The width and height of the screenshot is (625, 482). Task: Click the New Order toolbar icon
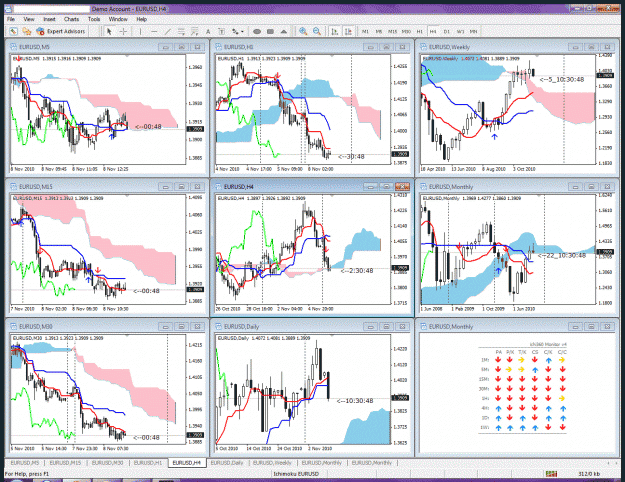click(x=14, y=31)
